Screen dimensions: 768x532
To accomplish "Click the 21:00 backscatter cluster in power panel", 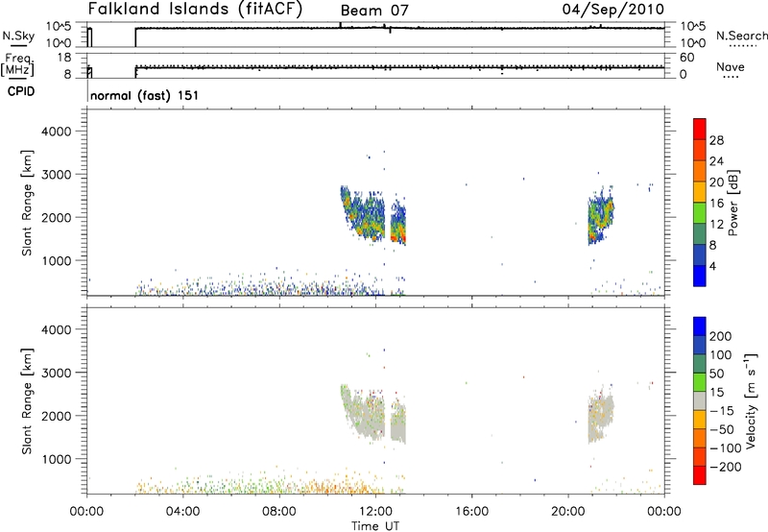I will point(601,215).
